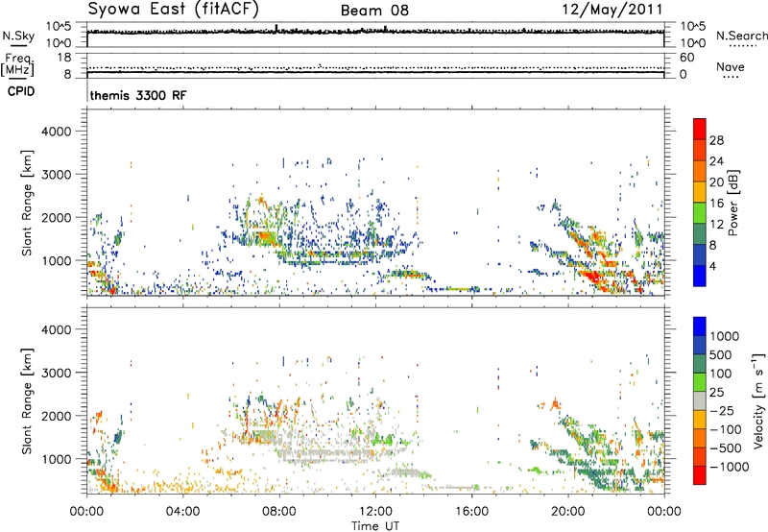The width and height of the screenshot is (768, 532).
Task: Click the 'N.Sky' legend label
Action: (18, 36)
